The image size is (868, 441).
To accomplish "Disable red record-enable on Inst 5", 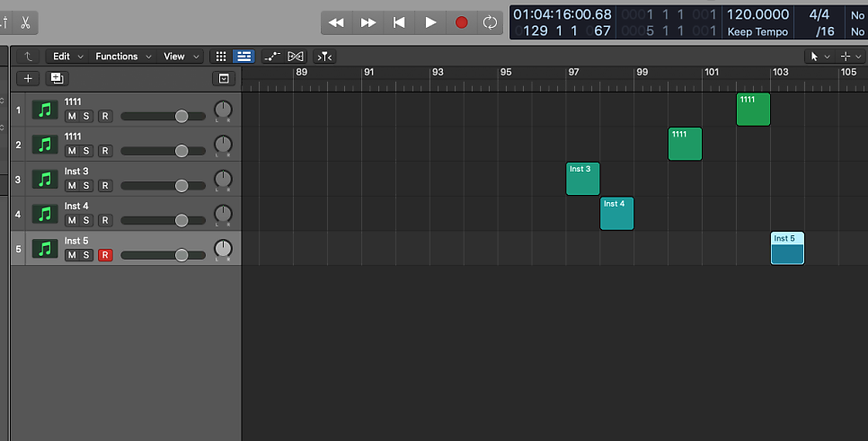I will (x=105, y=255).
